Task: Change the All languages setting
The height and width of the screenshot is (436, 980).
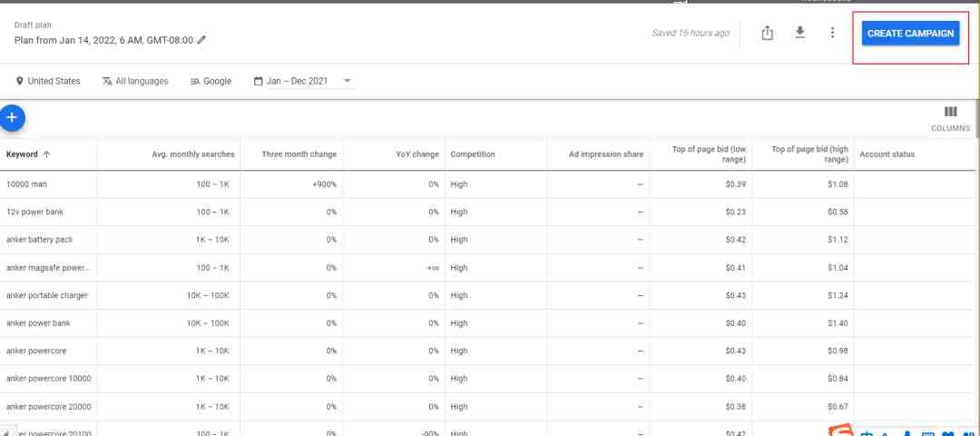Action: [x=135, y=82]
